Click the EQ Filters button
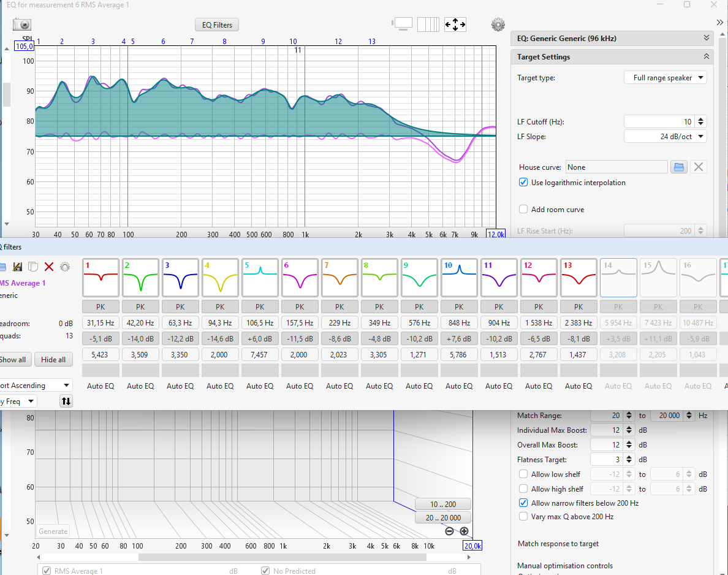This screenshot has width=728, height=575. coord(217,25)
